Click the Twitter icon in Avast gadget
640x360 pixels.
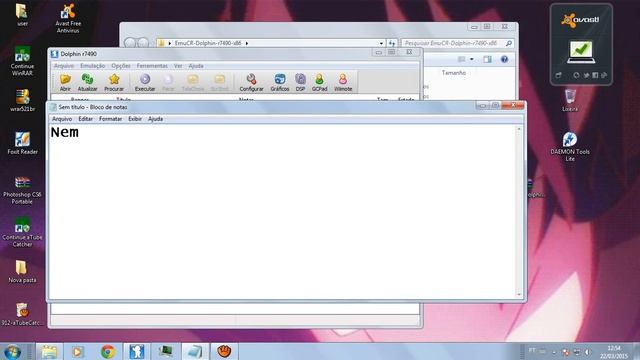point(587,75)
